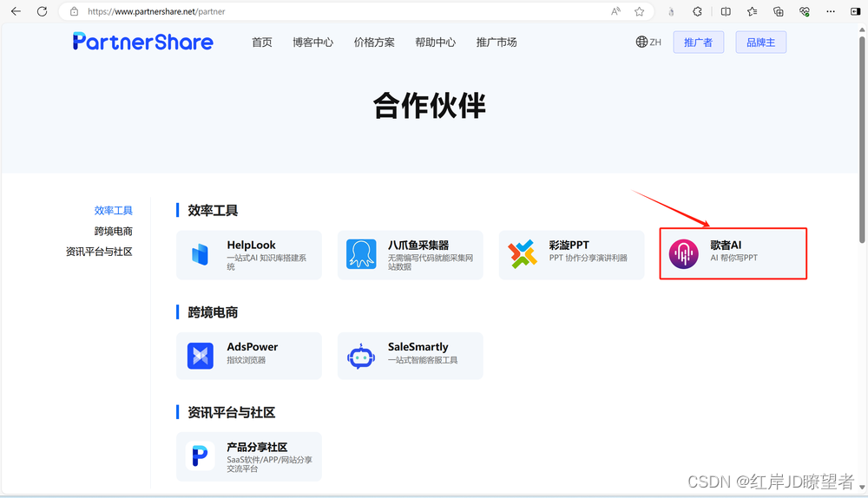Click the HelpLook logo icon
The image size is (868, 498).
[x=200, y=254]
